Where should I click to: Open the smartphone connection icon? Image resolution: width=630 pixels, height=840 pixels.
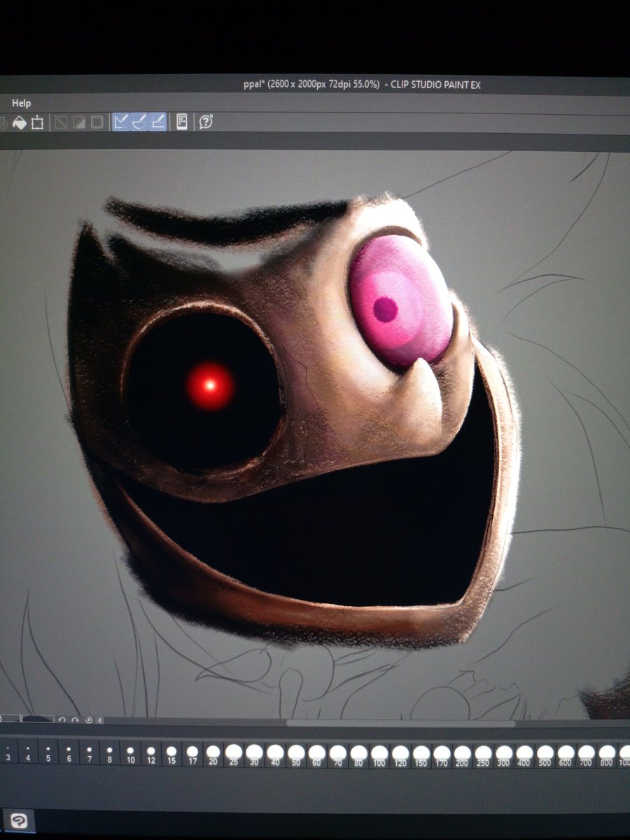pos(181,122)
